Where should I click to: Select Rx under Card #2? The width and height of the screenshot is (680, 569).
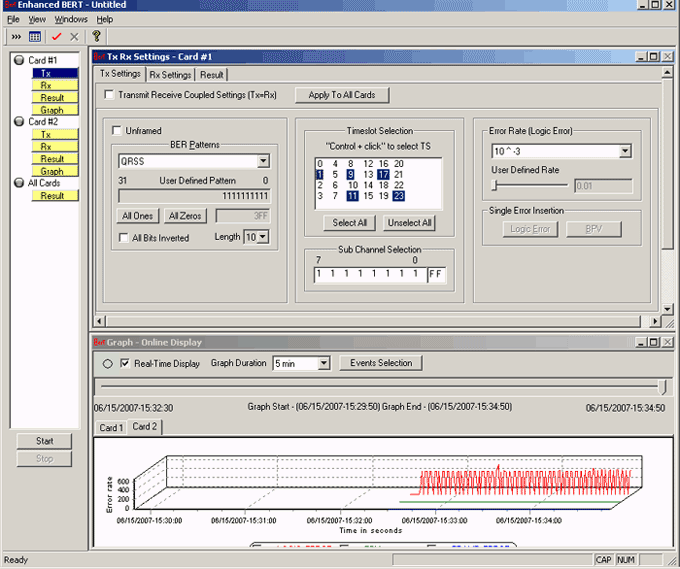click(x=55, y=147)
